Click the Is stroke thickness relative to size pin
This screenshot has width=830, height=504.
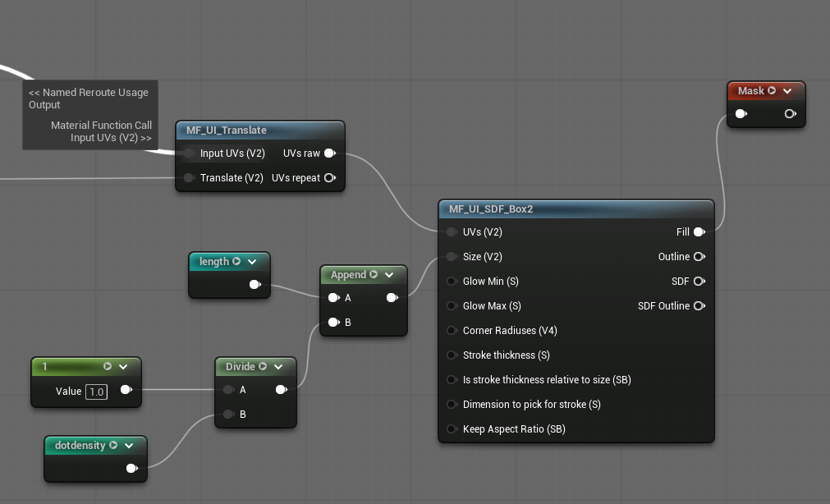452,380
